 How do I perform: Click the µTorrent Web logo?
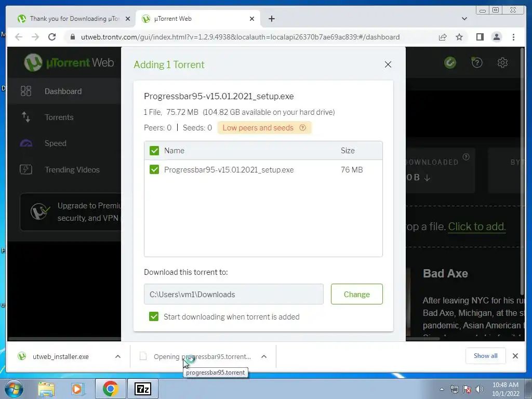click(x=69, y=62)
